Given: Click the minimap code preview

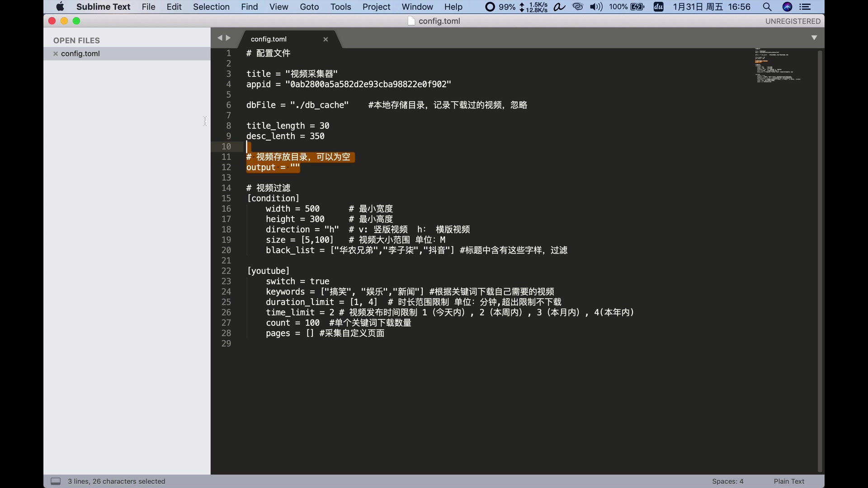Looking at the screenshot, I should [778, 66].
